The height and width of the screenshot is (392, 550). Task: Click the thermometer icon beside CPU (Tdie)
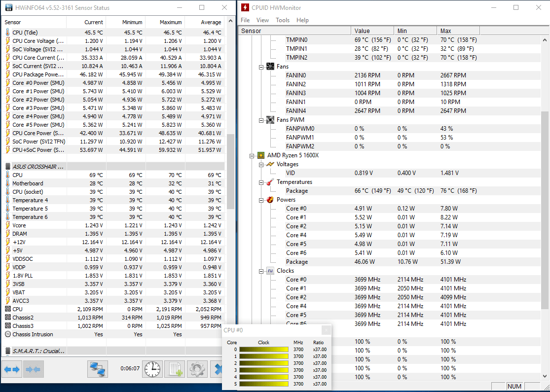pos(8,32)
